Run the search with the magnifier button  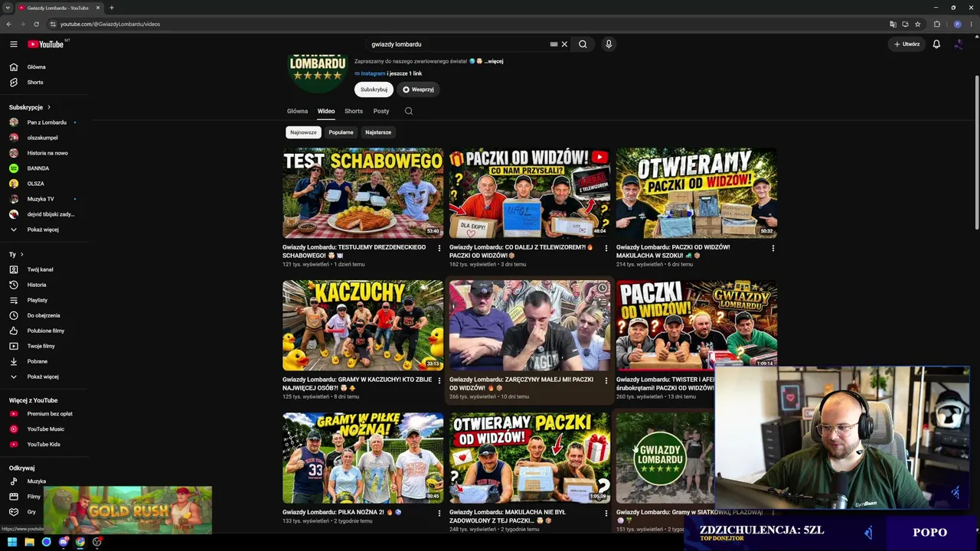(x=583, y=44)
